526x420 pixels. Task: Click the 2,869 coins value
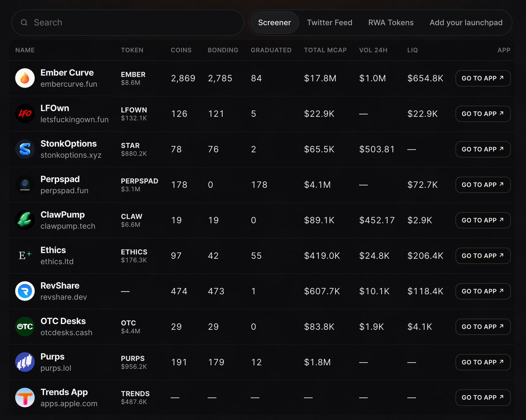pyautogui.click(x=183, y=78)
